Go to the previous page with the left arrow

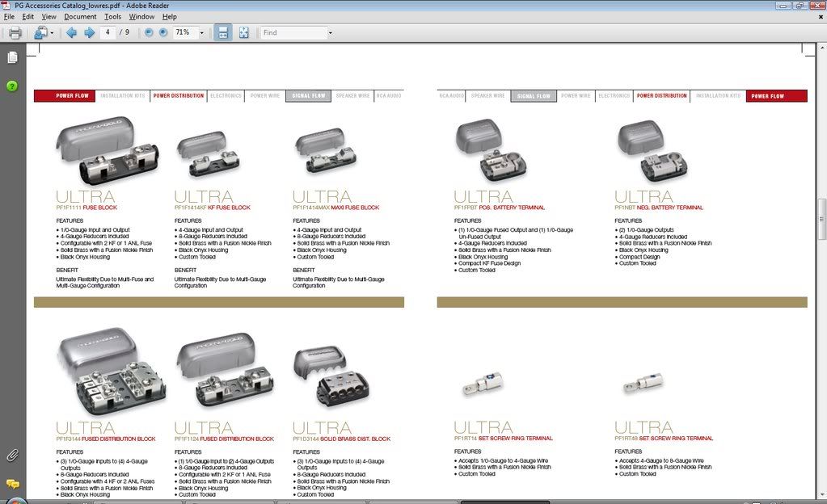(x=71, y=32)
